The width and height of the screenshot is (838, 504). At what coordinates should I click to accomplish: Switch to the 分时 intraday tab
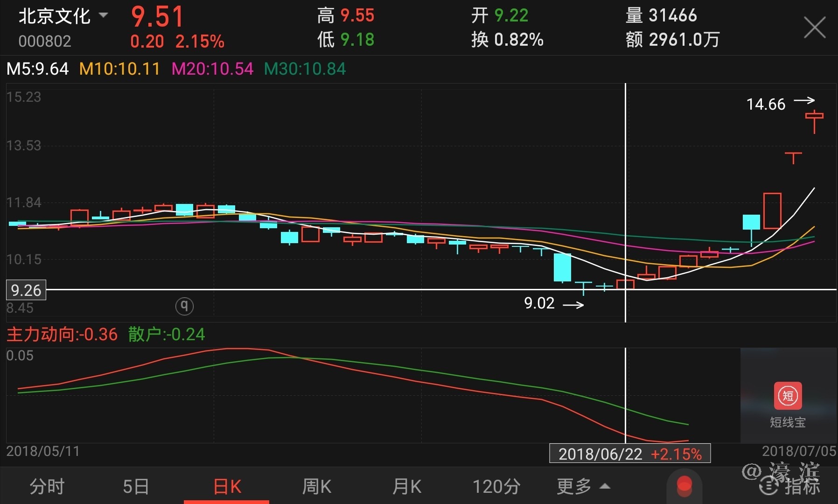[x=47, y=486]
